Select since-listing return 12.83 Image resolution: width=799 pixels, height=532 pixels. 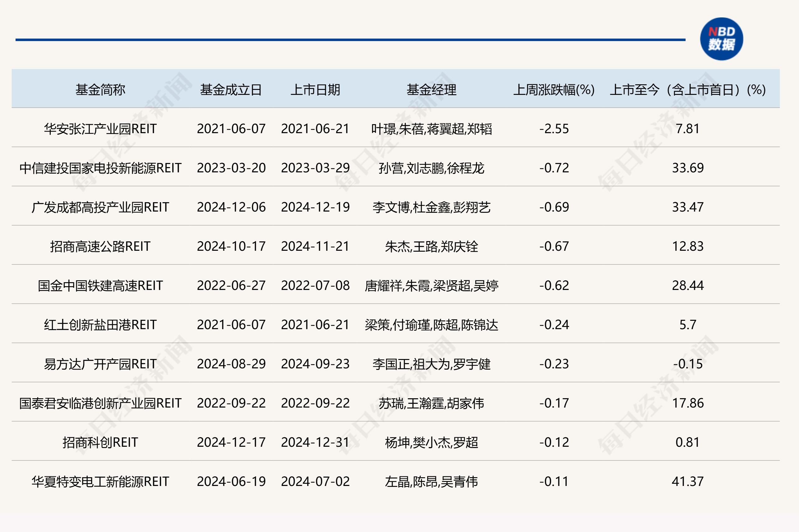(x=688, y=246)
